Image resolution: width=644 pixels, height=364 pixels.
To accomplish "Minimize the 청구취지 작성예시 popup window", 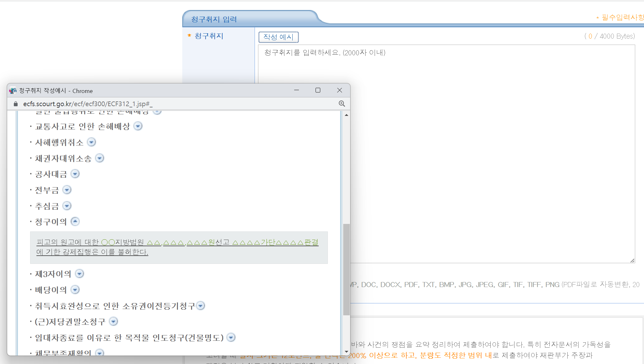I will coord(296,90).
